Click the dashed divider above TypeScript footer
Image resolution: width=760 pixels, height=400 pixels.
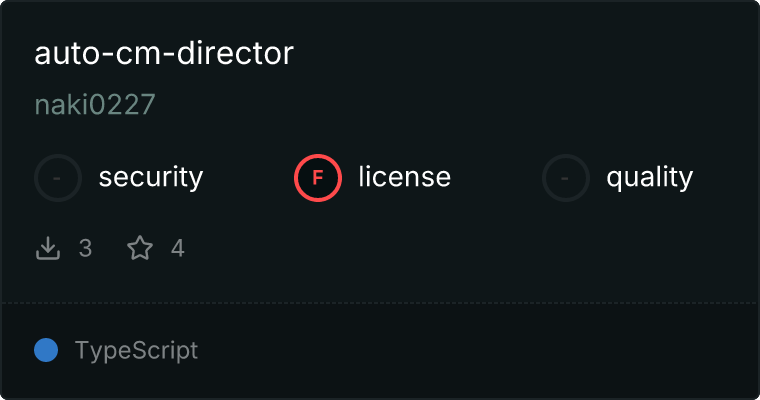pyautogui.click(x=380, y=302)
